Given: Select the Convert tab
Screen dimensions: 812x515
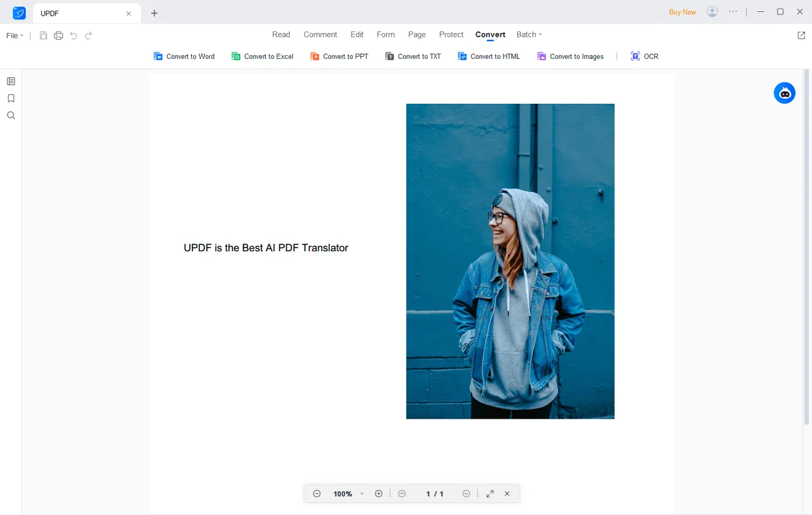Looking at the screenshot, I should [x=490, y=34].
